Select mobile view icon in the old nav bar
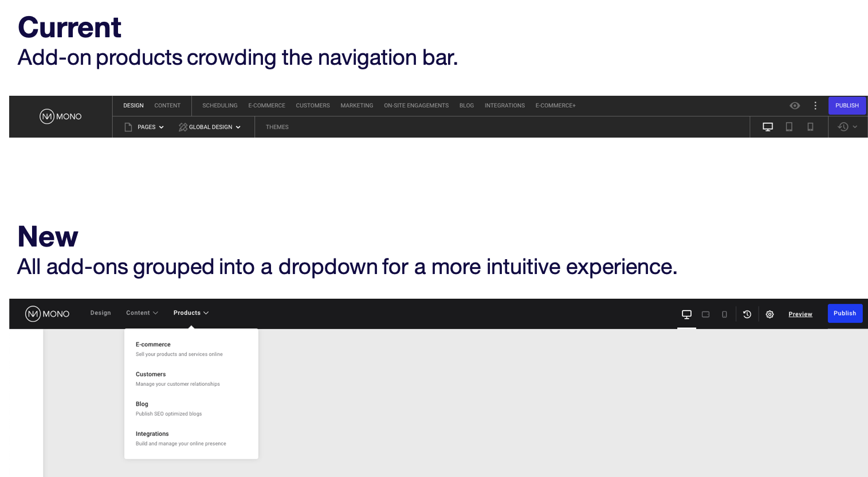This screenshot has height=477, width=868. click(810, 127)
